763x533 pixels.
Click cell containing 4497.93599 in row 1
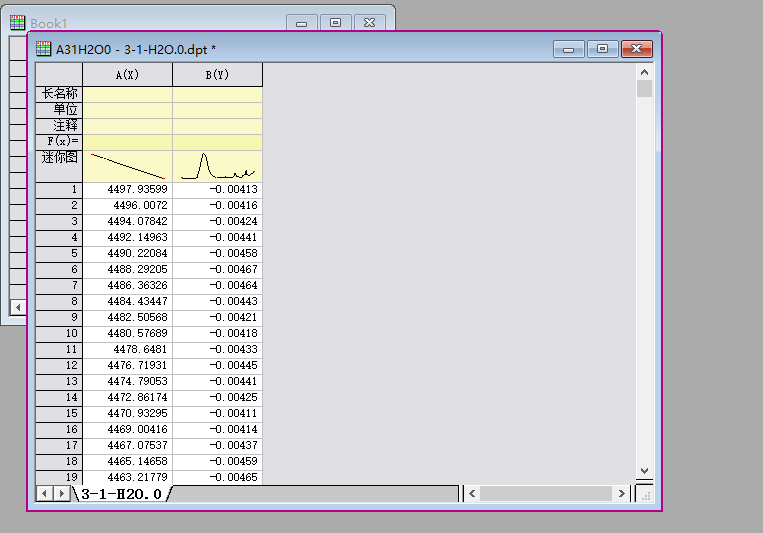(127, 189)
